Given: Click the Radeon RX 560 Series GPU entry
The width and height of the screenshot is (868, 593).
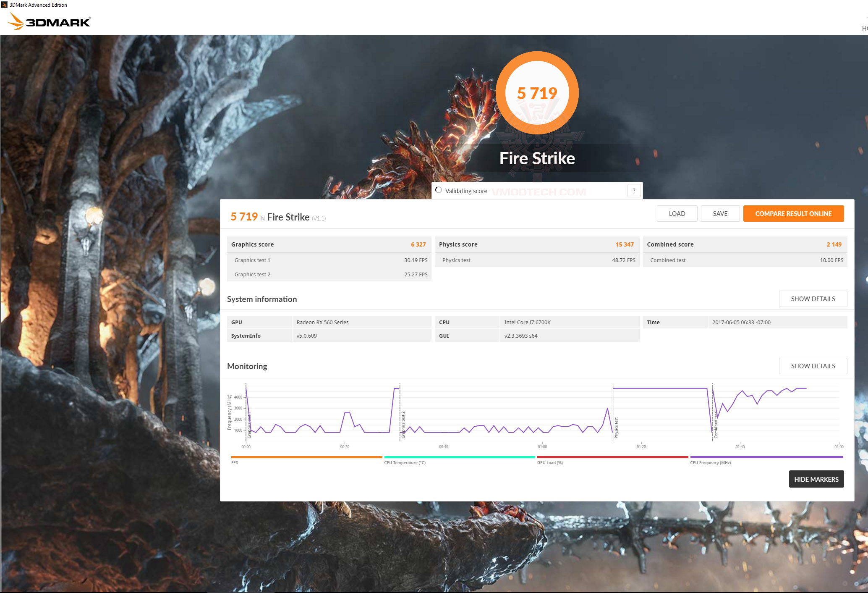Looking at the screenshot, I should tap(323, 322).
